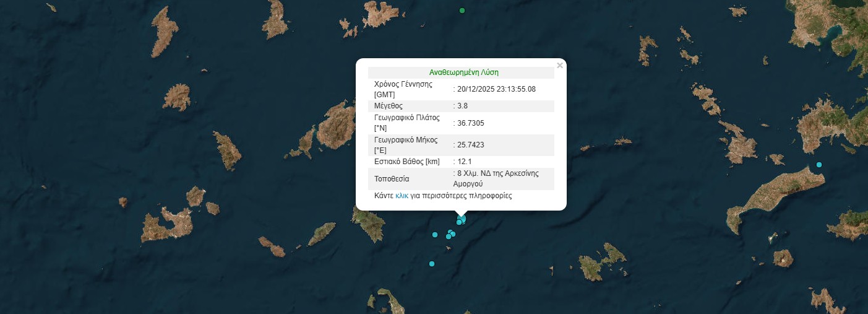Viewport: 868px width, 314px height.
Task: Select the cyan marker near the far-right island
Action: point(819,165)
